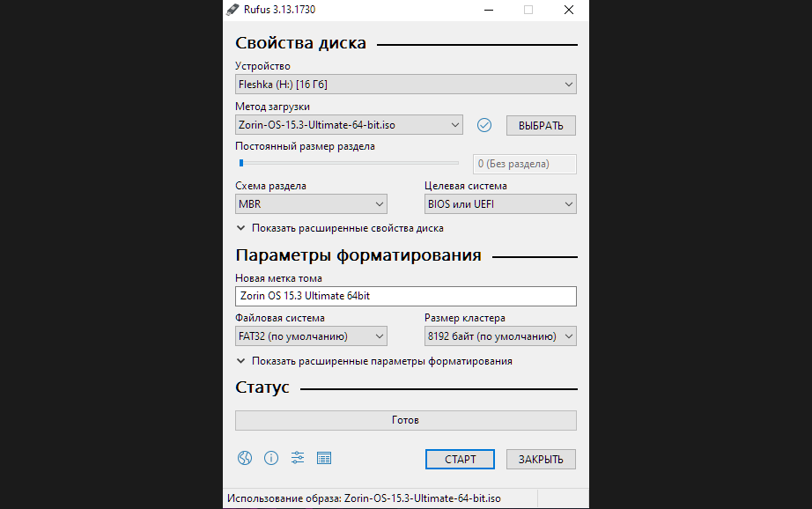Click the checksum checkmark icon
812x509 pixels.
(484, 125)
